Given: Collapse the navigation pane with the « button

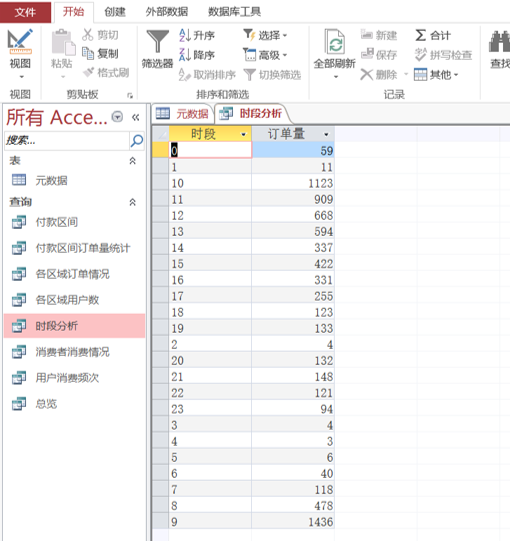Looking at the screenshot, I should click(136, 118).
